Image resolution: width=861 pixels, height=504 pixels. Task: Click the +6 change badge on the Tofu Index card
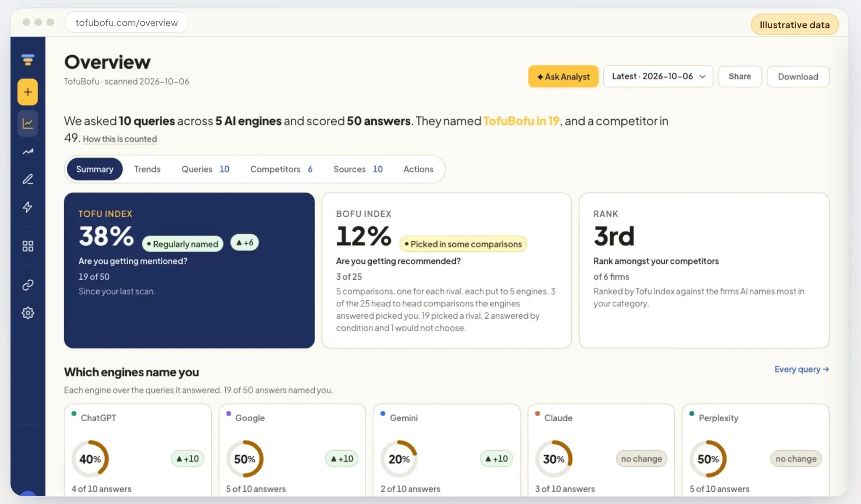pos(245,243)
